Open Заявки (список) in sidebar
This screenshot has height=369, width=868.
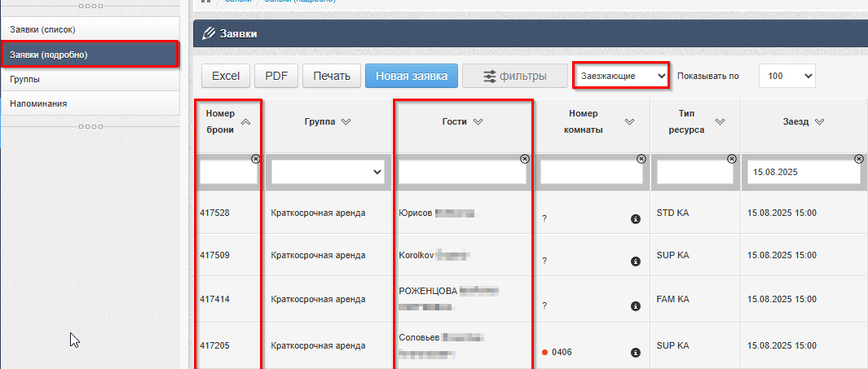pos(90,29)
